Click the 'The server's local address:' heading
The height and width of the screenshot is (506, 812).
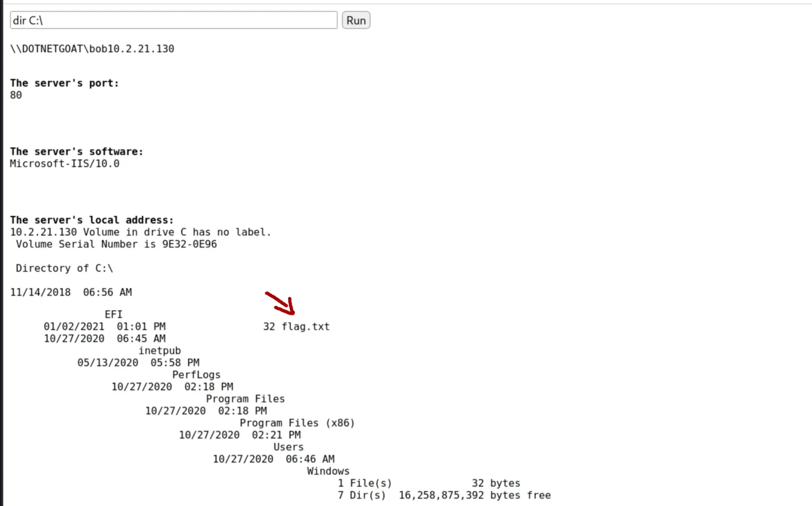(92, 220)
